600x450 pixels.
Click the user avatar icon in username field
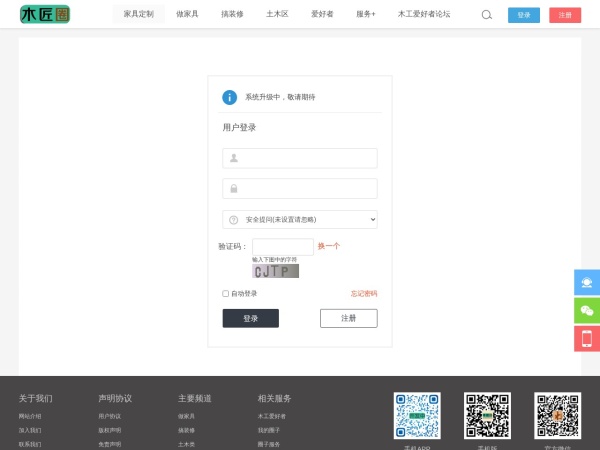coord(234,158)
